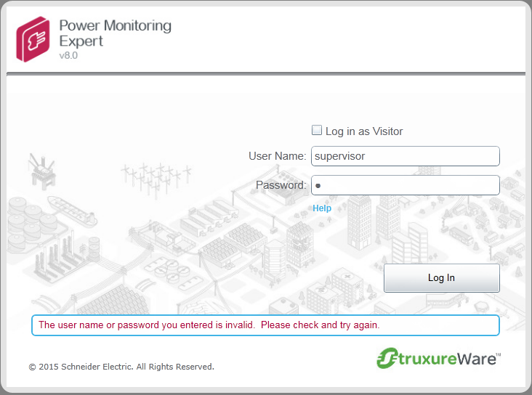Click the StruxureWare logo

438,359
